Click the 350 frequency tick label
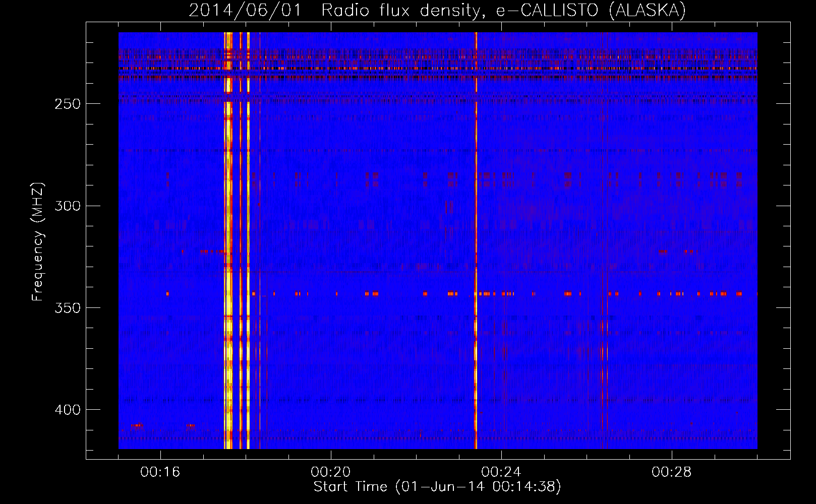The height and width of the screenshot is (504, 816). 67,308
